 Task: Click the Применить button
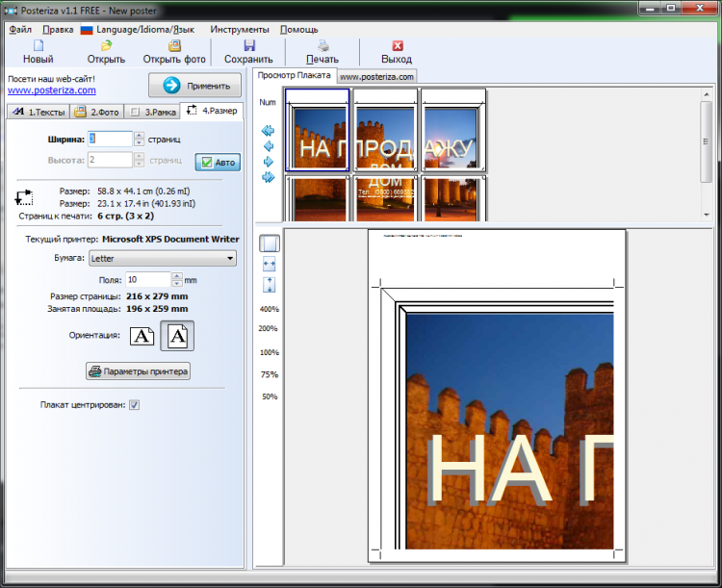click(194, 86)
